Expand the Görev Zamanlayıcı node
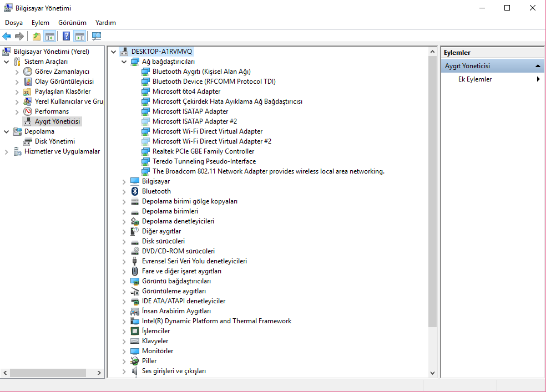The width and height of the screenshot is (546, 392). [x=17, y=72]
